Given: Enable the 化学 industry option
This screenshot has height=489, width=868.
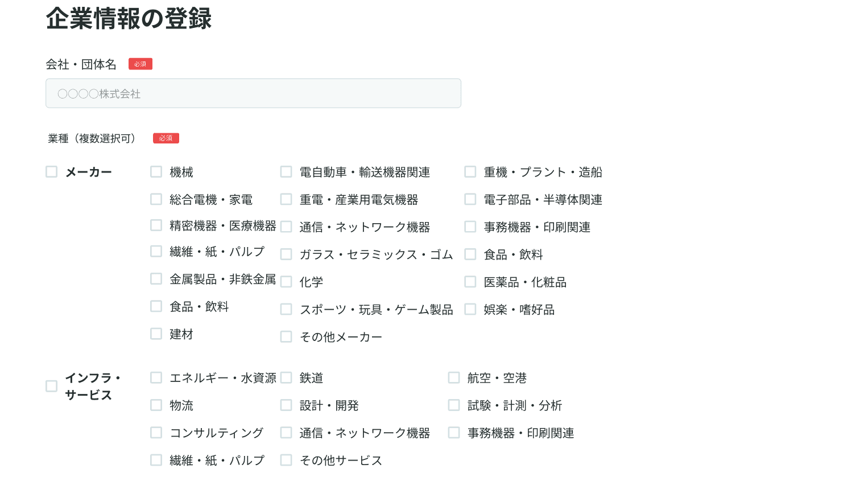Looking at the screenshot, I should [286, 281].
